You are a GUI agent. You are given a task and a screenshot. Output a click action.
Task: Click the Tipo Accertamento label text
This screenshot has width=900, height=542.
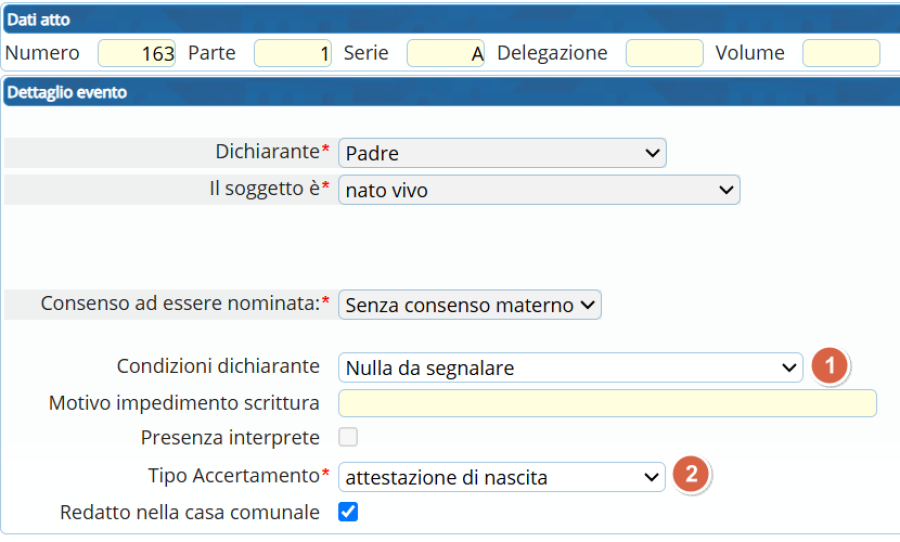tap(233, 475)
